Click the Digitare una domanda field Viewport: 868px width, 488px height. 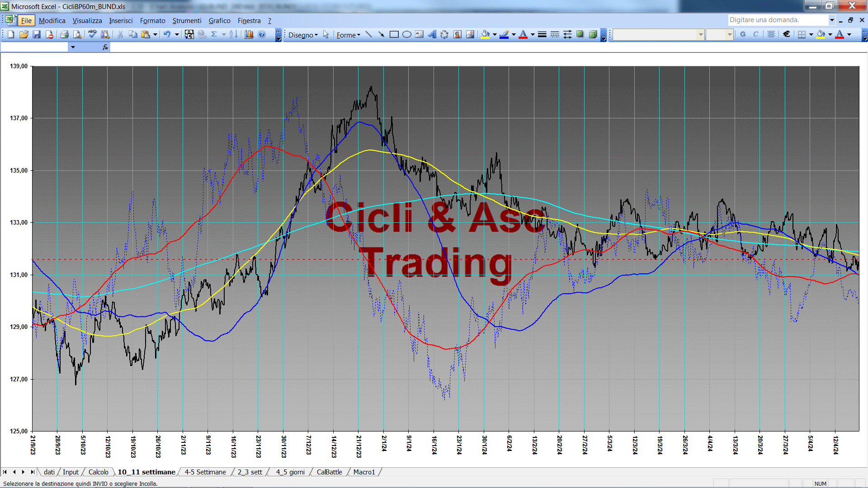[778, 20]
